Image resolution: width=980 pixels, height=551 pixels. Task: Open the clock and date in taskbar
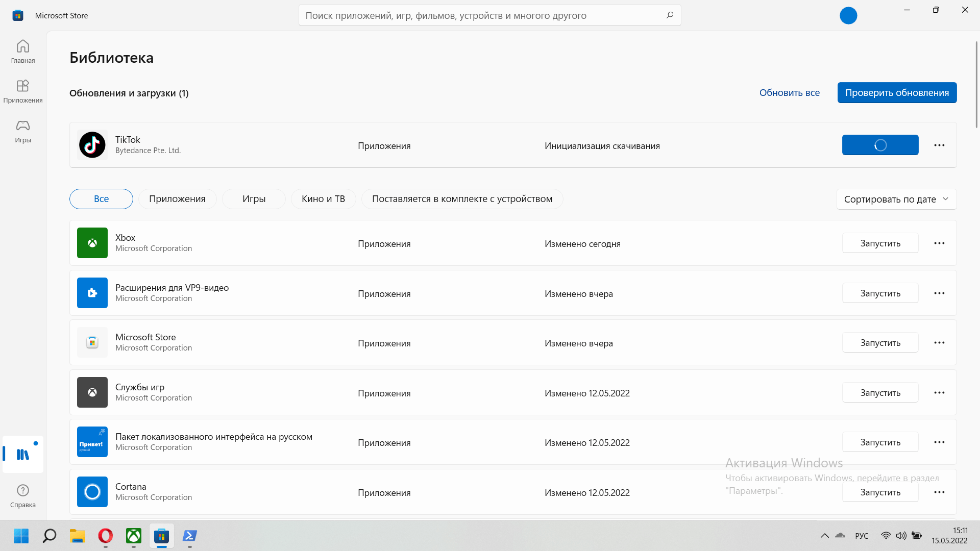tap(949, 536)
